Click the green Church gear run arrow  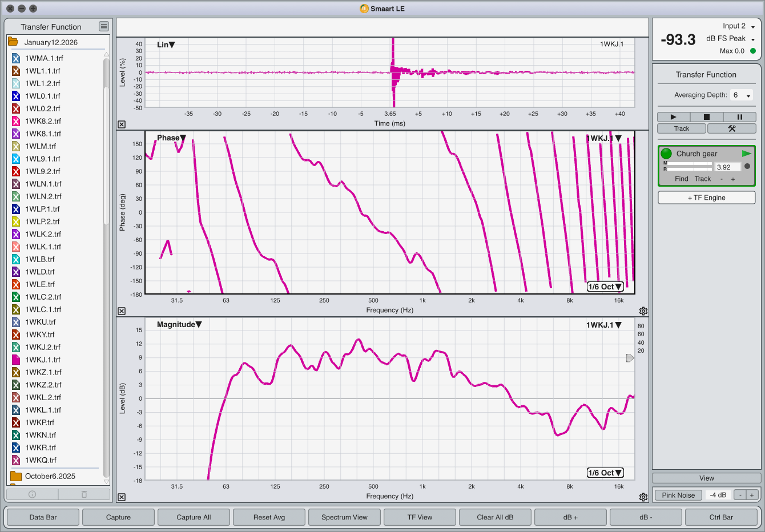pos(747,154)
